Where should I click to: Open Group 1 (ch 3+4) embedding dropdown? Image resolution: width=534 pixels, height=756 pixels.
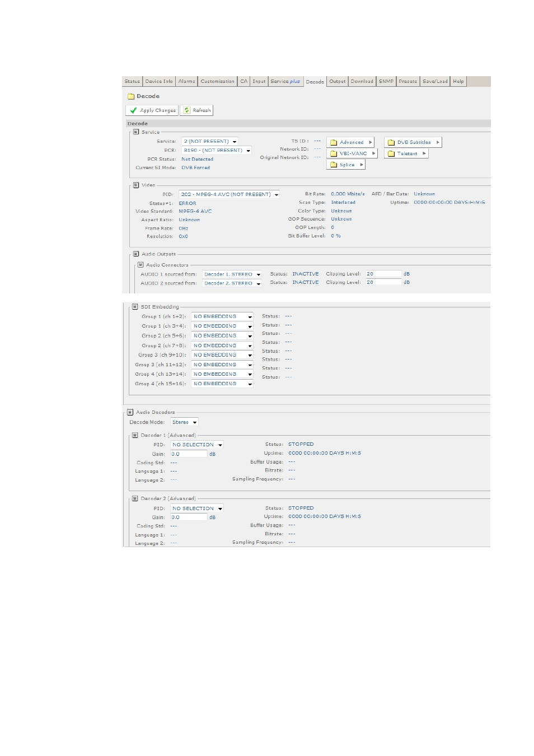222,326
